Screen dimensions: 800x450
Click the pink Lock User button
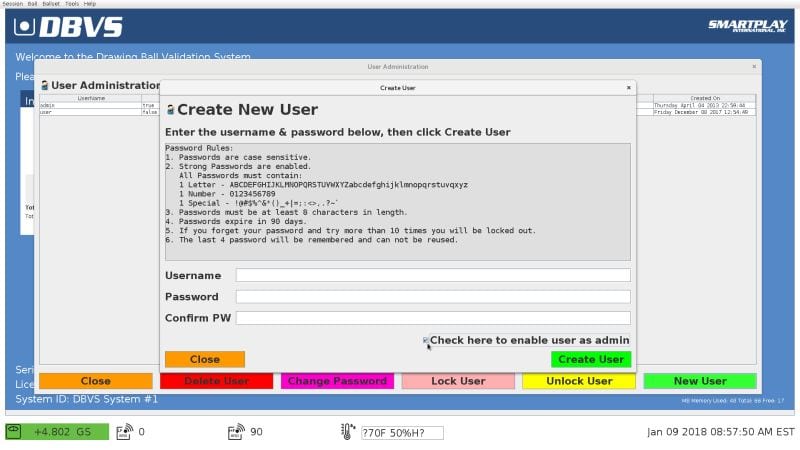[x=458, y=381]
